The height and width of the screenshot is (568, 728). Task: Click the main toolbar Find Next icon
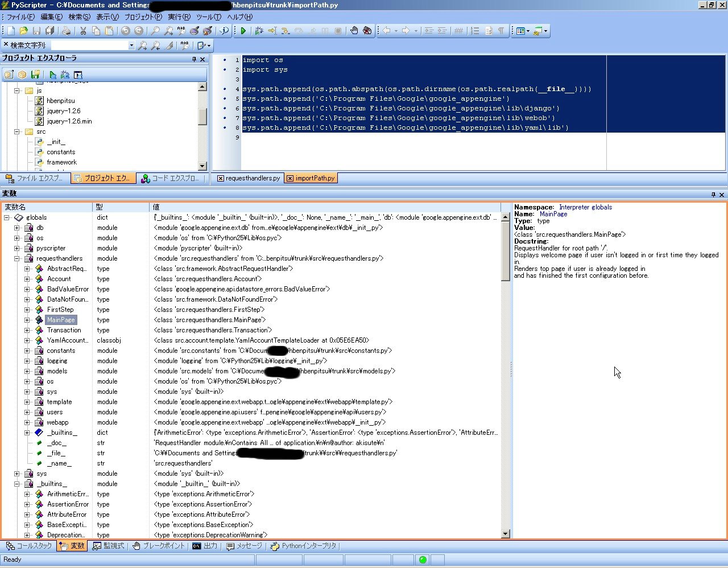pos(168,31)
